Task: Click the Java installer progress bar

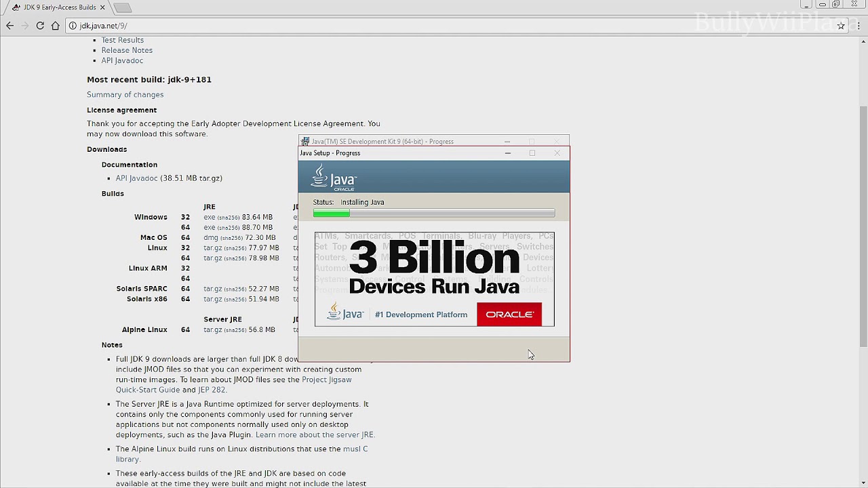Action: (x=434, y=213)
